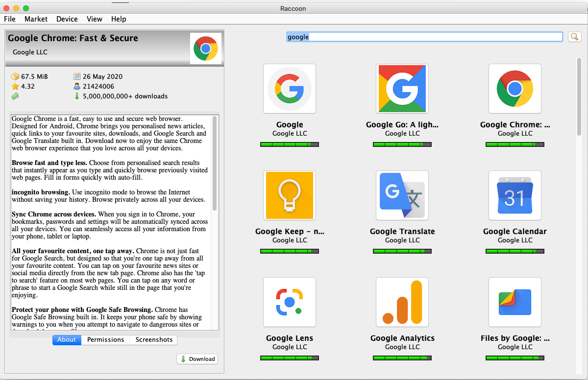
Task: Click the Google Analytics title text
Action: pos(402,338)
